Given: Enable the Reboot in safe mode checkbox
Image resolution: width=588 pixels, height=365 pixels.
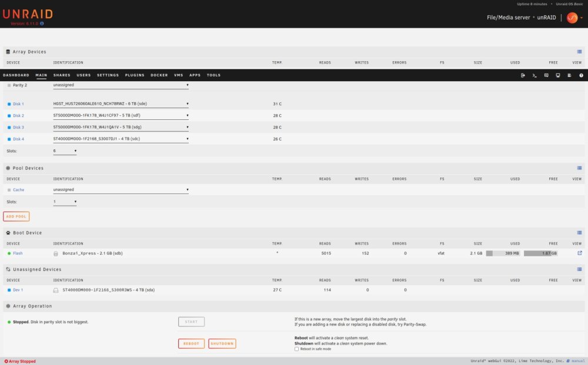Looking at the screenshot, I should (x=296, y=349).
